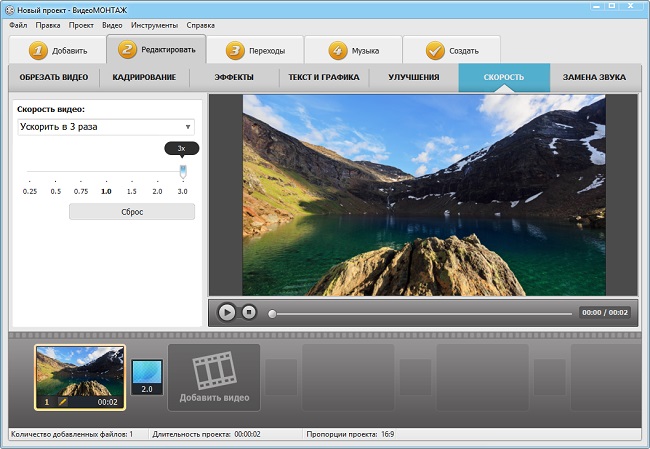
Task: Select the first clip thumbnail in timeline
Action: (x=80, y=373)
